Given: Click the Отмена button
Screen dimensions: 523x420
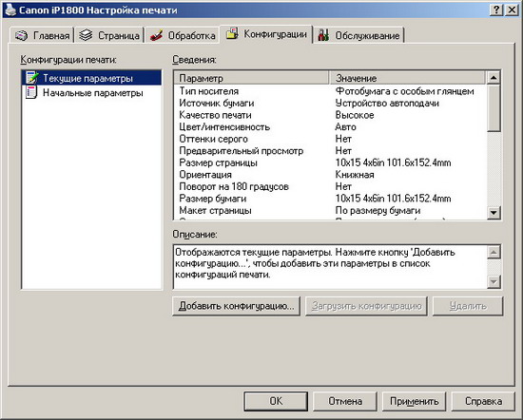Looking at the screenshot, I should pos(345,401).
